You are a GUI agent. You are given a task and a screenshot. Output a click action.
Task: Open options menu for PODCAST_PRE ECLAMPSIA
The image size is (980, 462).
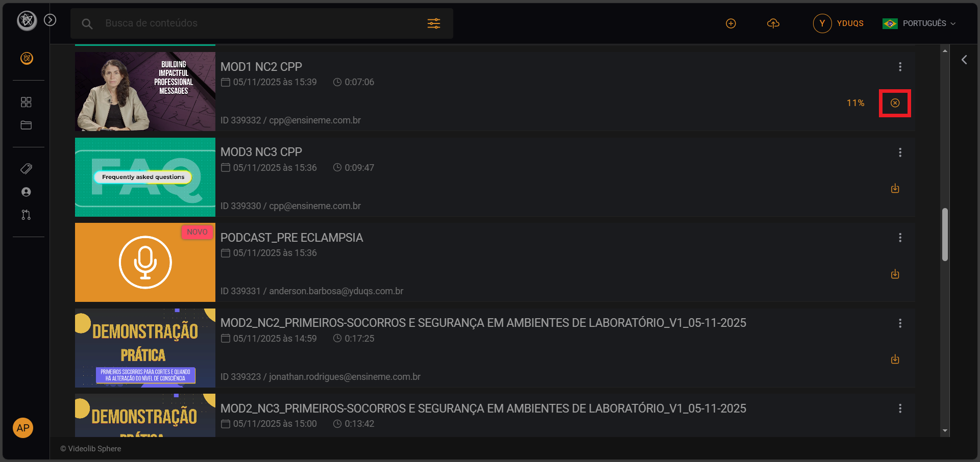click(x=900, y=238)
